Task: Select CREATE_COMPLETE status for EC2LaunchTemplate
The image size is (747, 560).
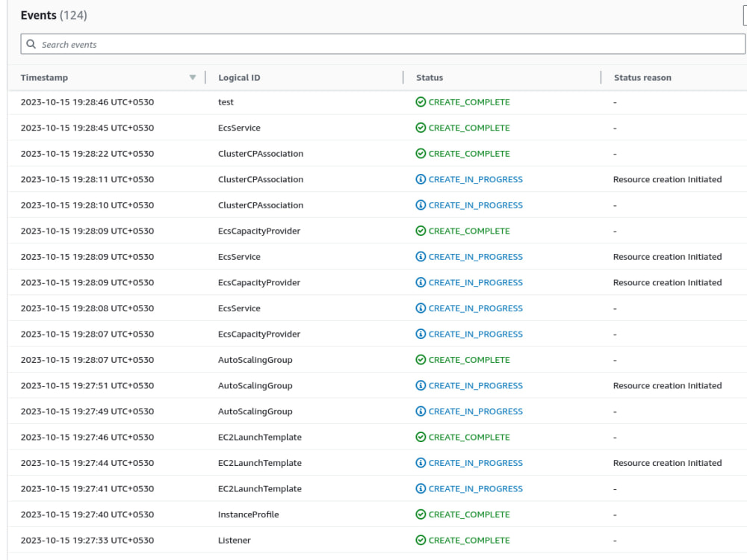Action: pyautogui.click(x=469, y=437)
